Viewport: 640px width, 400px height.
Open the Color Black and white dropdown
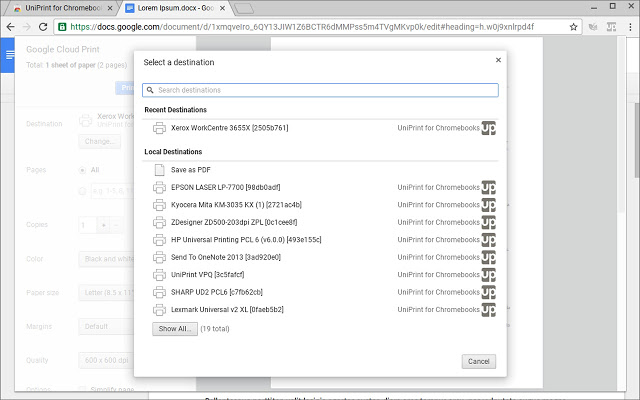click(106, 259)
